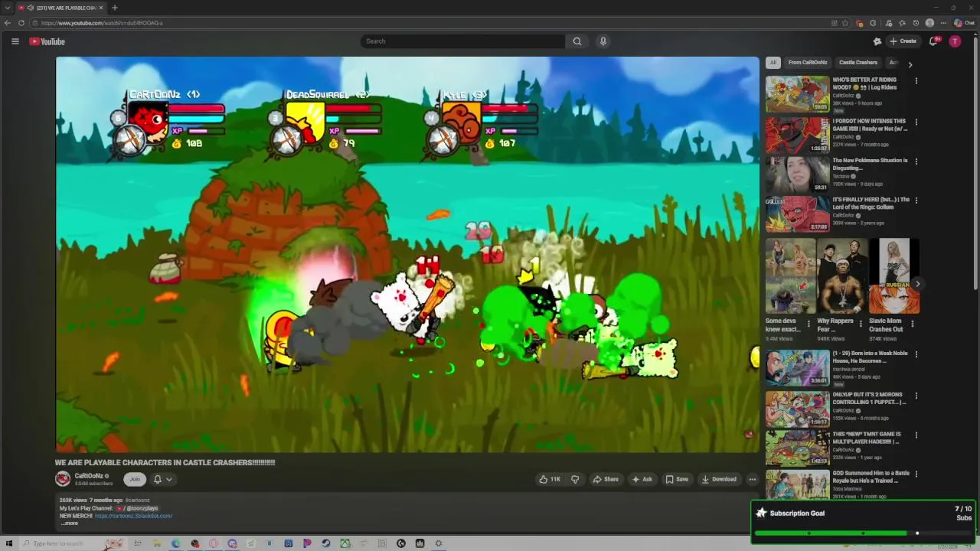Add page to favorites star icon
The width and height of the screenshot is (980, 551).
tap(845, 23)
